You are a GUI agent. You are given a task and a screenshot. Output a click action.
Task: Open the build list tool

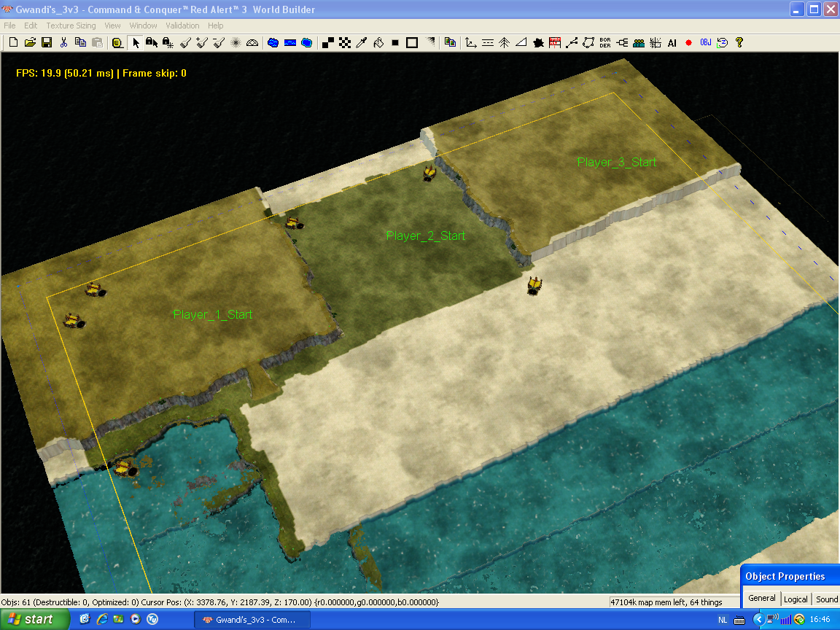pyautogui.click(x=555, y=42)
